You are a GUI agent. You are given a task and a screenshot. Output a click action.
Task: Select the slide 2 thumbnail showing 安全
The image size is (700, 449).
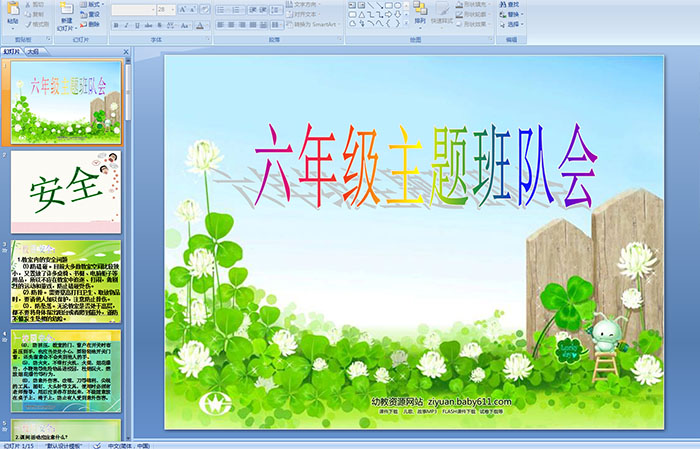coord(66,192)
